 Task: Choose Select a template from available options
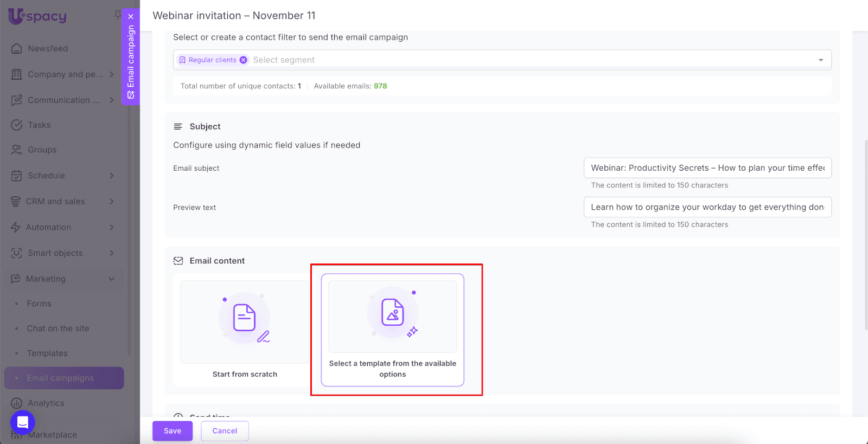pos(392,330)
